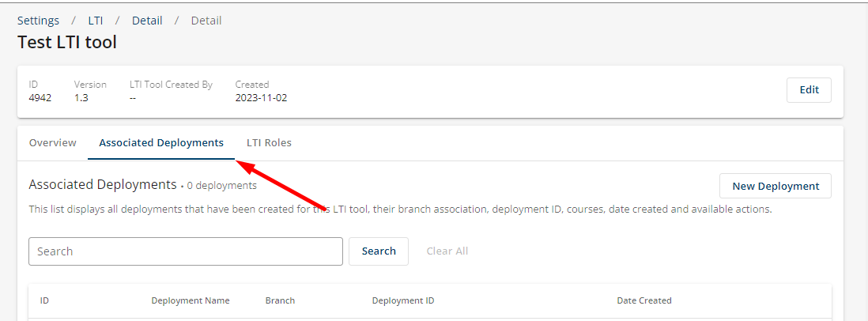868x321 pixels.
Task: Click the Date Created column header
Action: 644,300
